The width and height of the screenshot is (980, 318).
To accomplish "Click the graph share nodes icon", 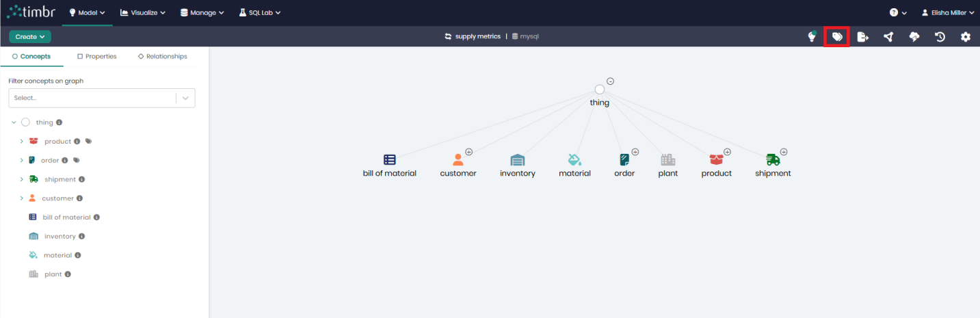I will pyautogui.click(x=888, y=37).
